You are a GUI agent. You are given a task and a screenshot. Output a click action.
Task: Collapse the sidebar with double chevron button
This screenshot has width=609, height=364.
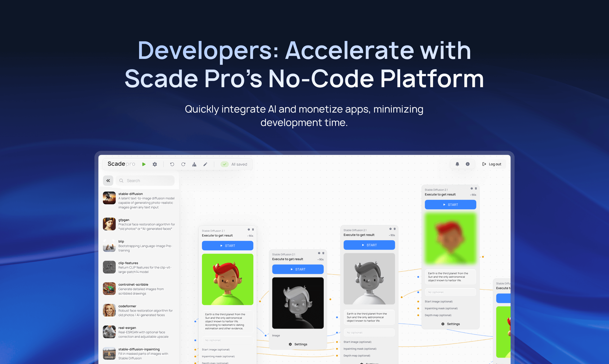108,181
